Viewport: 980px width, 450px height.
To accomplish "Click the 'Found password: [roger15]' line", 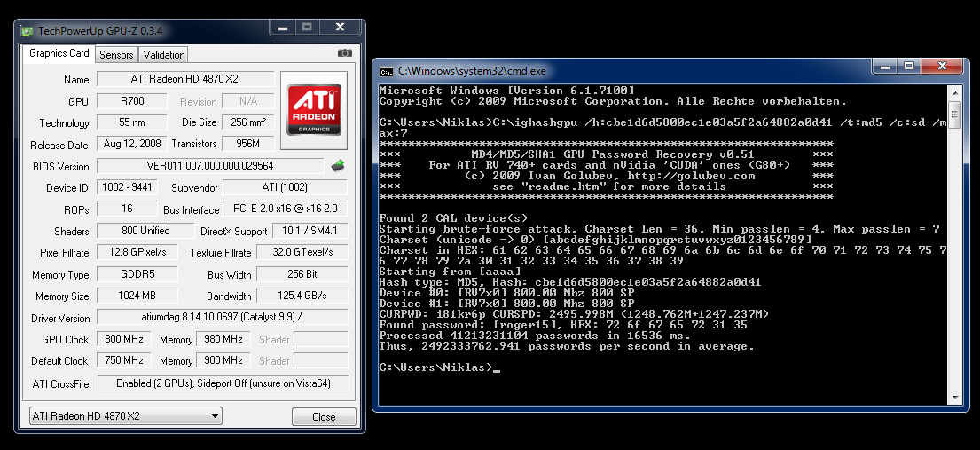I will tap(563, 325).
